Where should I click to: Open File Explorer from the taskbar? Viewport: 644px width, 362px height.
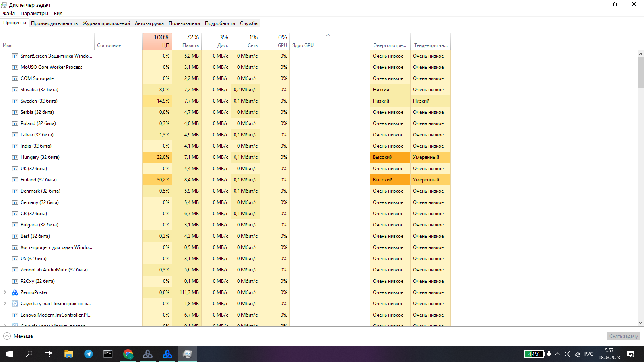click(x=68, y=354)
